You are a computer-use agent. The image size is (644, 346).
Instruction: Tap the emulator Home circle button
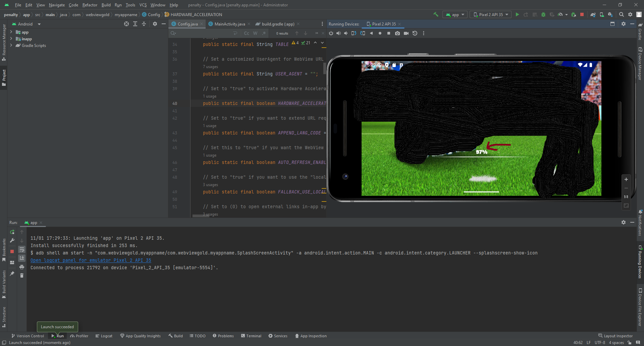(x=380, y=33)
